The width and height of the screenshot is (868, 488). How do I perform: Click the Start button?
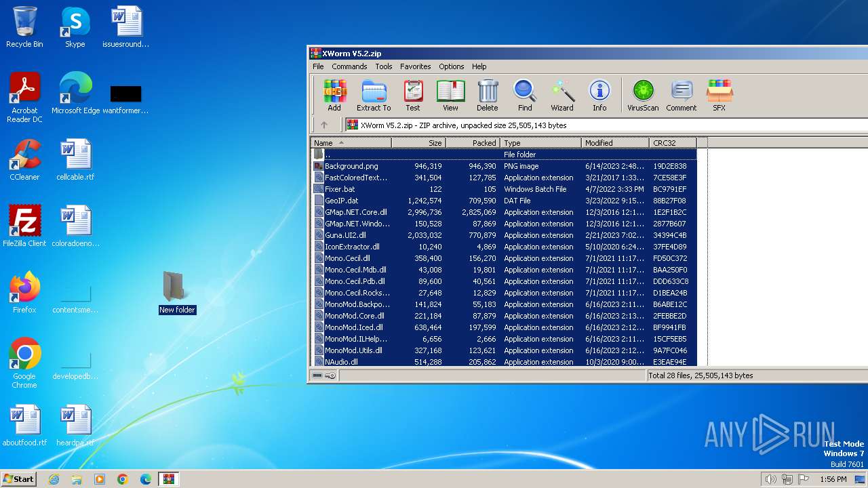pos(18,479)
